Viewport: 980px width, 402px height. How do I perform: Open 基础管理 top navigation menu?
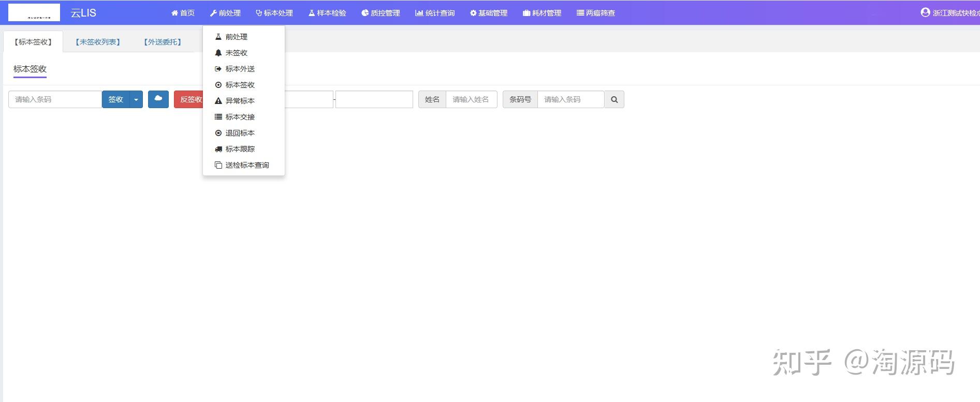tap(489, 13)
